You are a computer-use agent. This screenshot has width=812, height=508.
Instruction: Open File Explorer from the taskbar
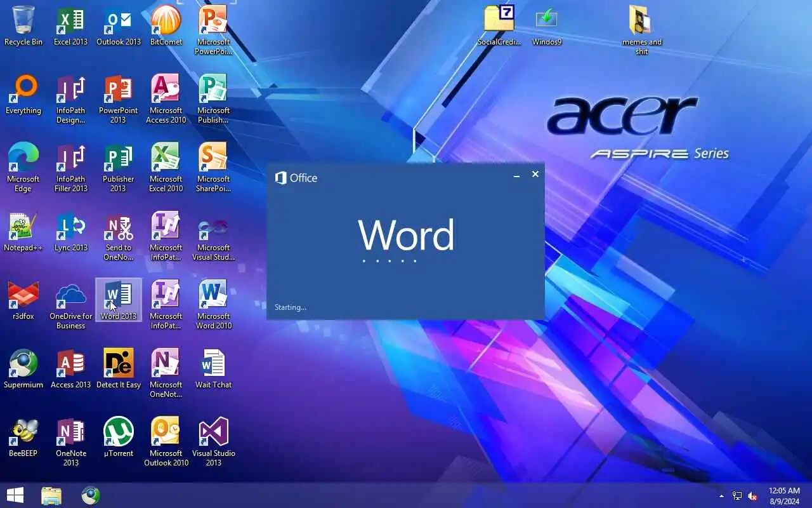pos(51,495)
